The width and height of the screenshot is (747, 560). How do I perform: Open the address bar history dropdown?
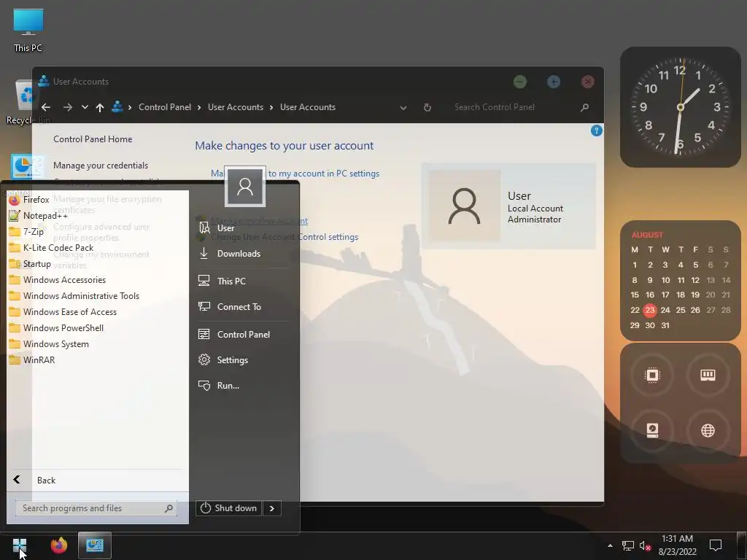[403, 108]
